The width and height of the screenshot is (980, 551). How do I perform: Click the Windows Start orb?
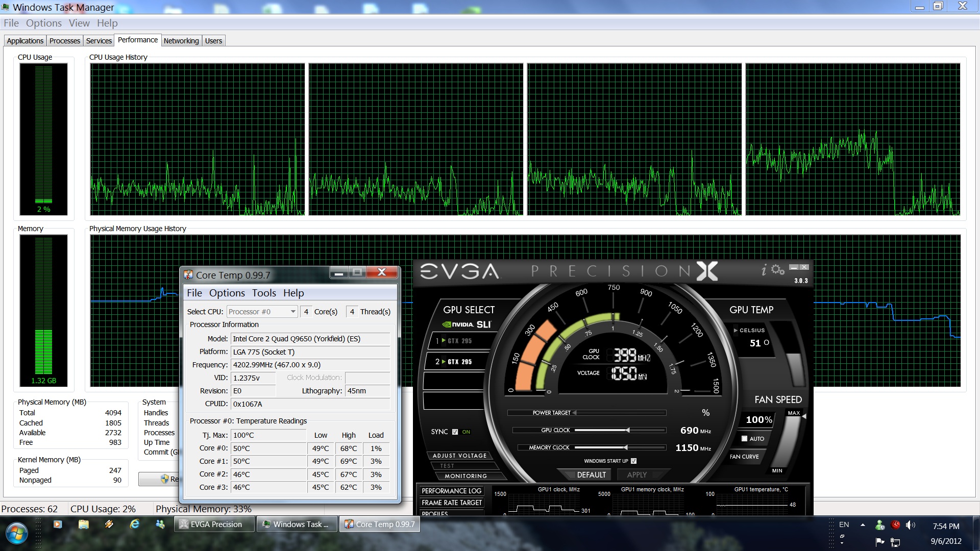[17, 533]
